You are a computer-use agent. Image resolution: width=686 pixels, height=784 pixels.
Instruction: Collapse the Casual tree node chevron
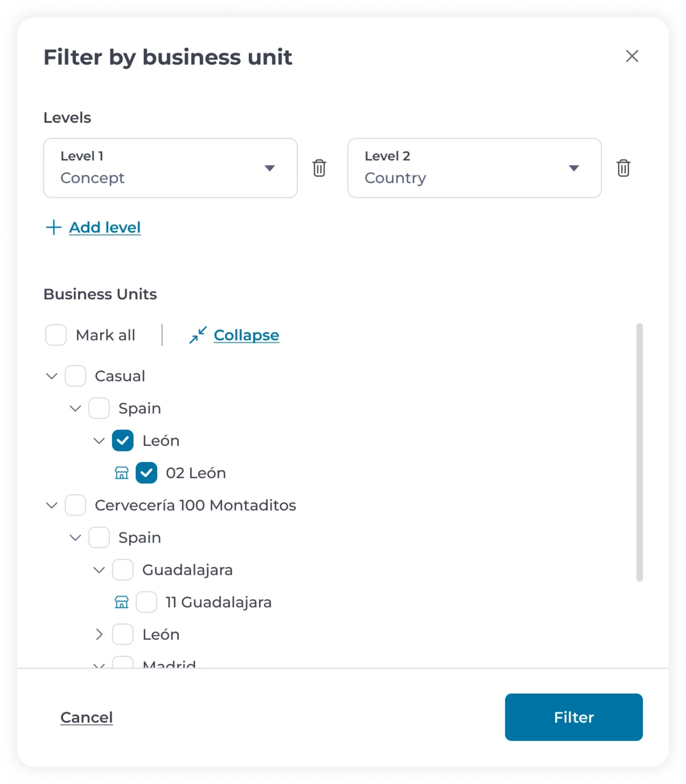(x=52, y=376)
